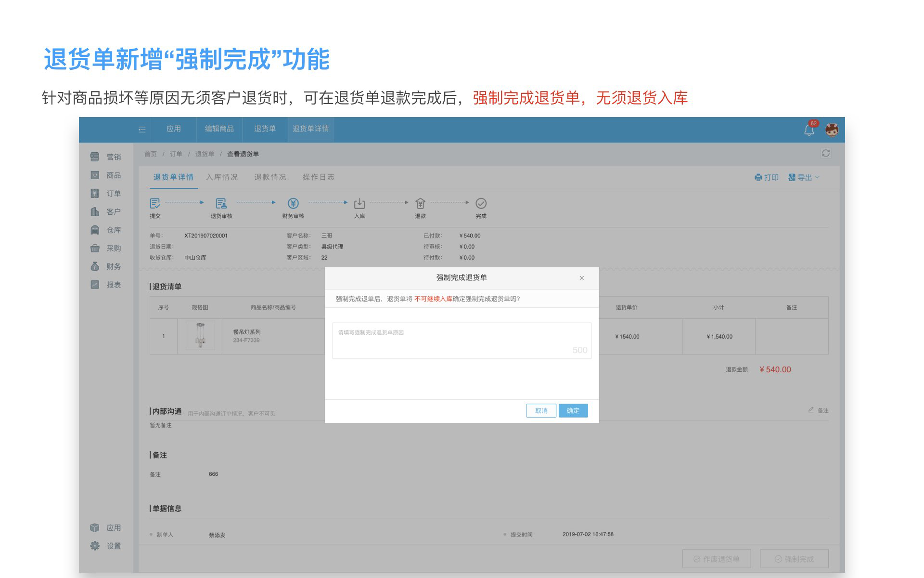The width and height of the screenshot is (924, 578).
Task: Close the 强制完成退货单 dialog
Action: [582, 278]
